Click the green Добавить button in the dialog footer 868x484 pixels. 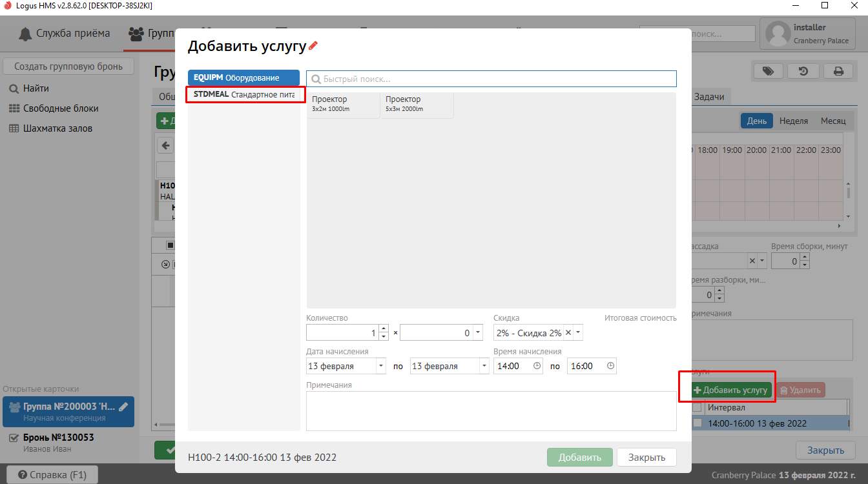click(580, 458)
